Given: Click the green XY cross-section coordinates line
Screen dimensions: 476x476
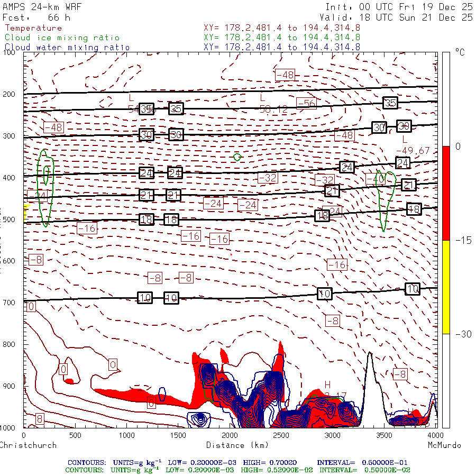Looking at the screenshot, I should [x=282, y=38].
